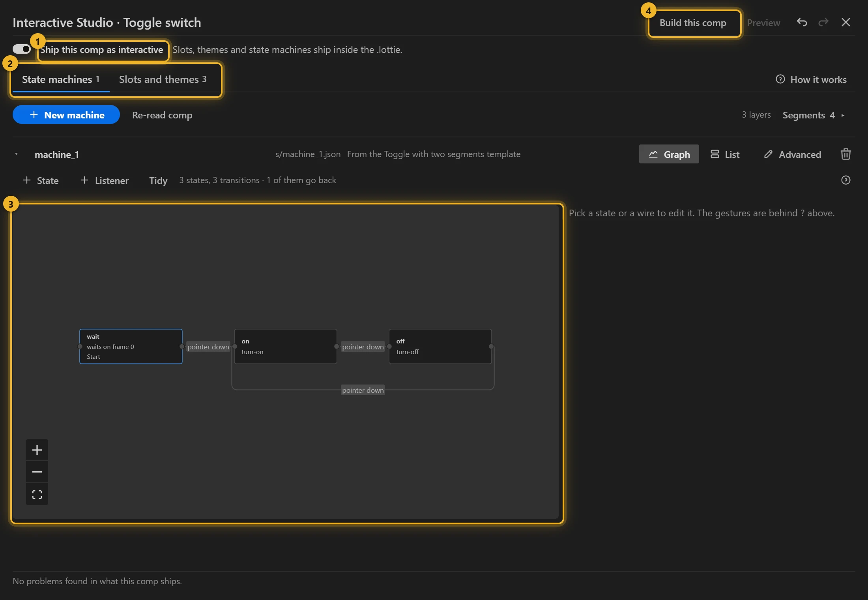Screen dimensions: 868x600
Task: Click Build this comp button
Action: tap(693, 23)
